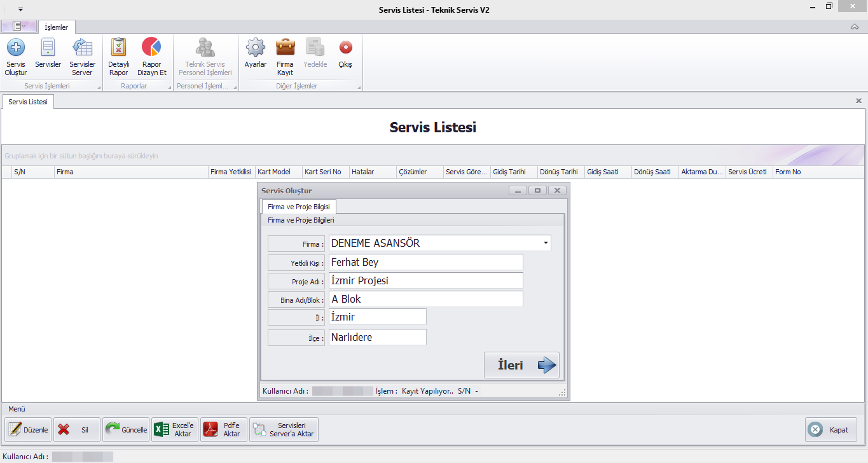The height and width of the screenshot is (463, 868).
Task: Click into the Proje Adı field
Action: point(425,280)
